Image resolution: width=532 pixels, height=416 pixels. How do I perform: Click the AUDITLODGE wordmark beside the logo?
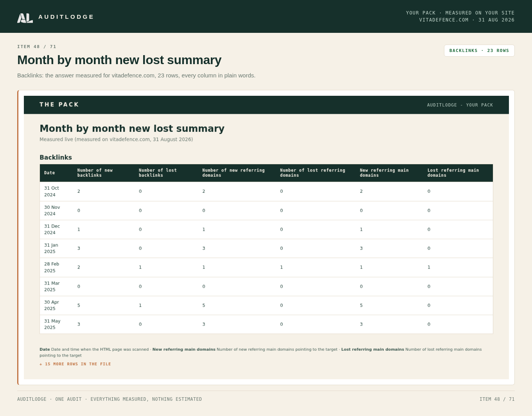click(66, 17)
